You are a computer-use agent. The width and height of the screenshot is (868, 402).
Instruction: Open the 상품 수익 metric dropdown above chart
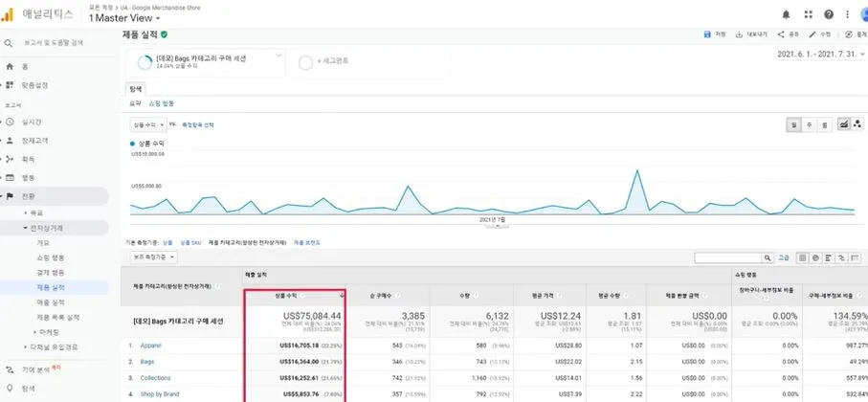coord(147,125)
